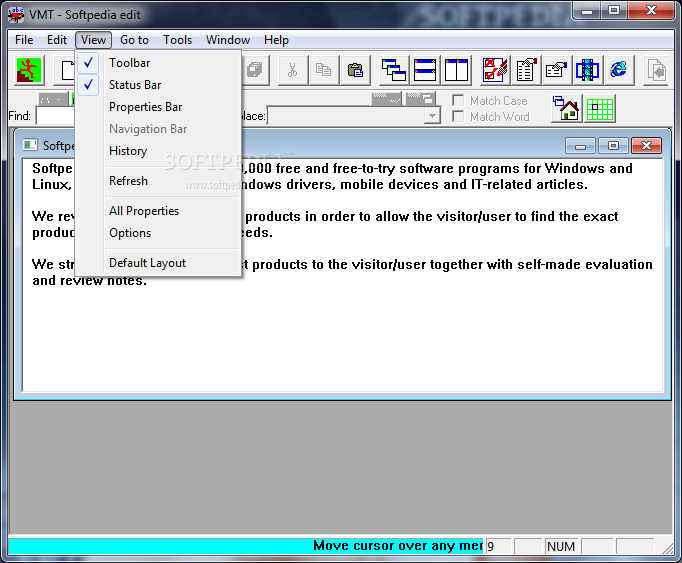The image size is (682, 563).
Task: Click the green grid icon
Action: point(600,108)
